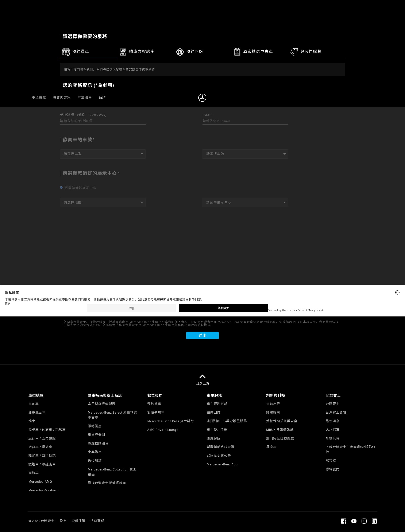Open footer link 召回及更正公告
Viewport: 405px width, 532px height.
[x=219, y=456]
